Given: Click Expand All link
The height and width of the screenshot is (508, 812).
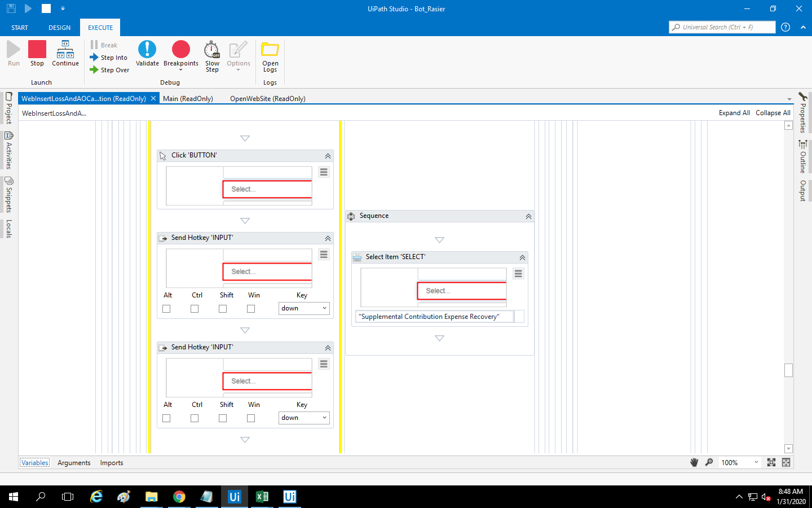Looking at the screenshot, I should (734, 113).
